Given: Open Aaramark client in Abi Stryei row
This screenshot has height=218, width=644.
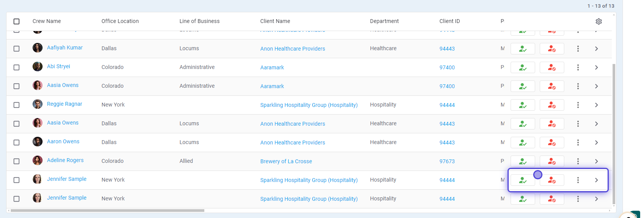Looking at the screenshot, I should (272, 67).
